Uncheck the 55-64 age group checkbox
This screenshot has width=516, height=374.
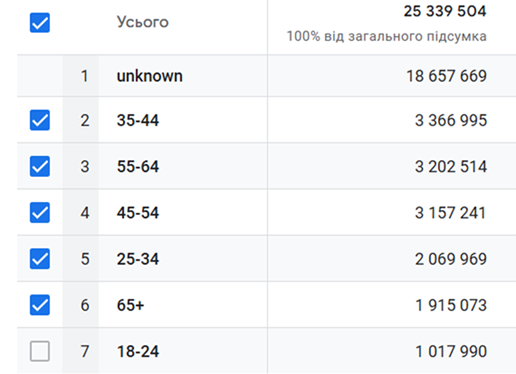click(40, 166)
